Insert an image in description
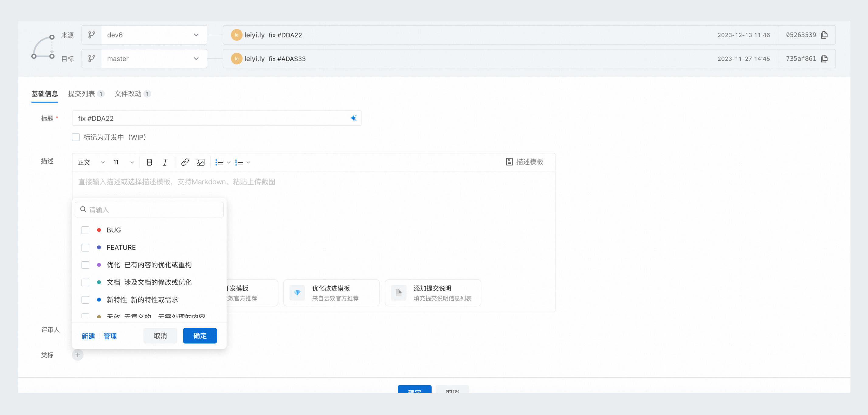The width and height of the screenshot is (868, 415). point(201,162)
